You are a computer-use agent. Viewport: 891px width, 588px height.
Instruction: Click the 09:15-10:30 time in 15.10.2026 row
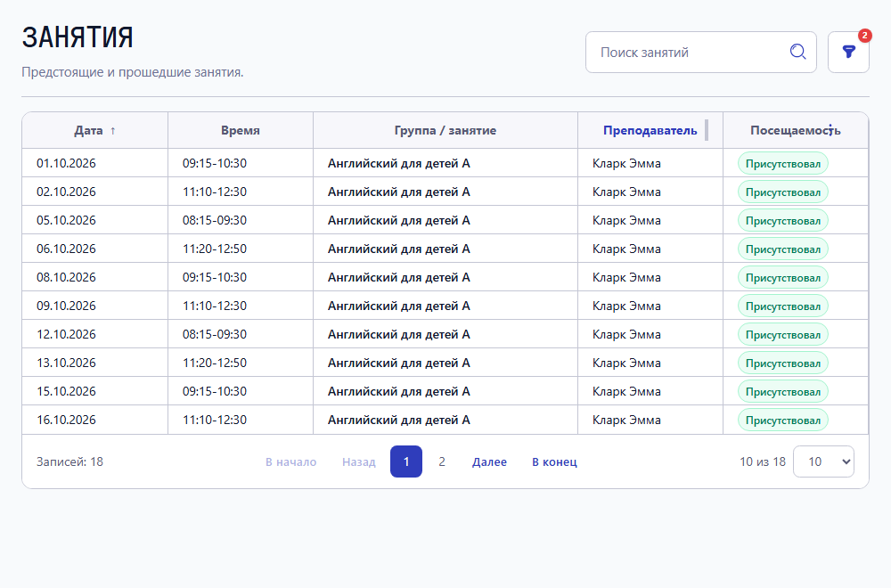214,391
